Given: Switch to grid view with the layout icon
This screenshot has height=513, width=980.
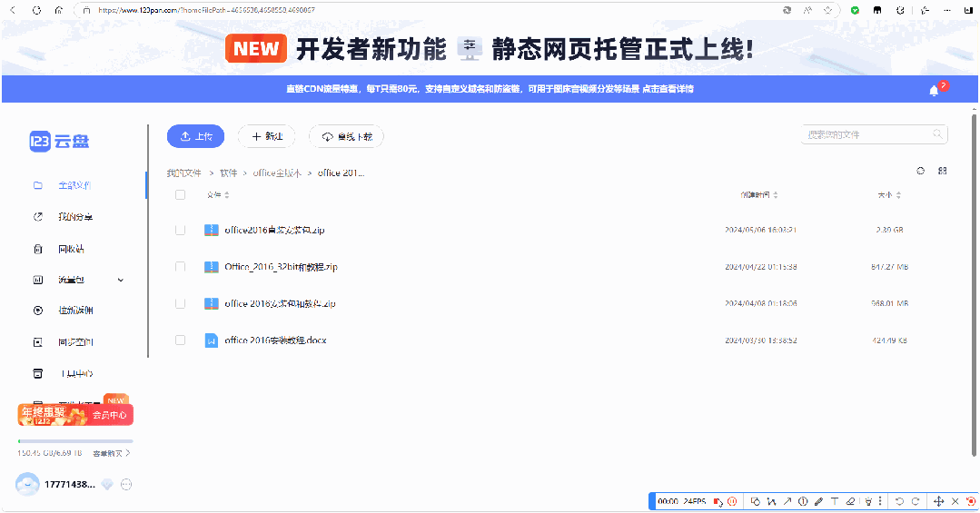Looking at the screenshot, I should coord(943,171).
